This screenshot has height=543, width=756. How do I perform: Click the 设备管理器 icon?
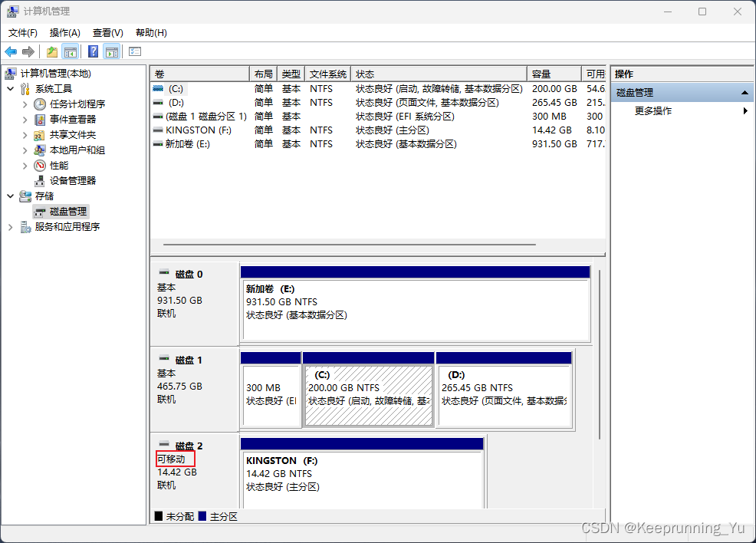(40, 181)
